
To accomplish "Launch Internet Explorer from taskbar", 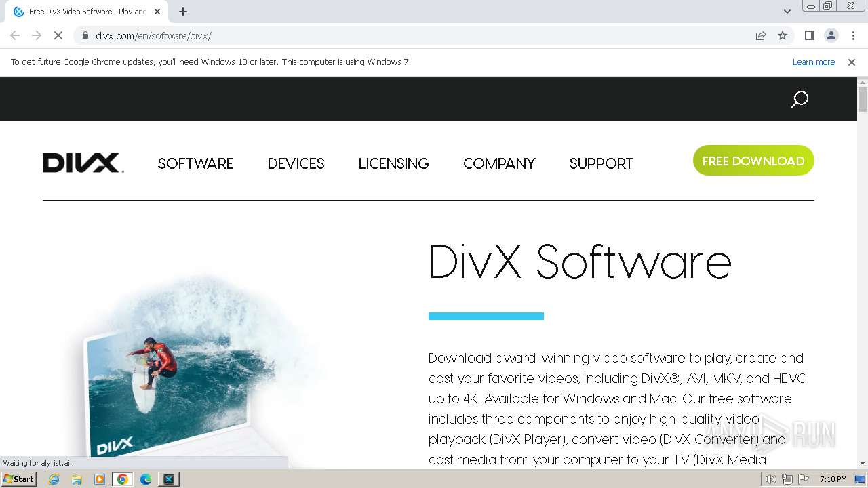I will pos(54,479).
